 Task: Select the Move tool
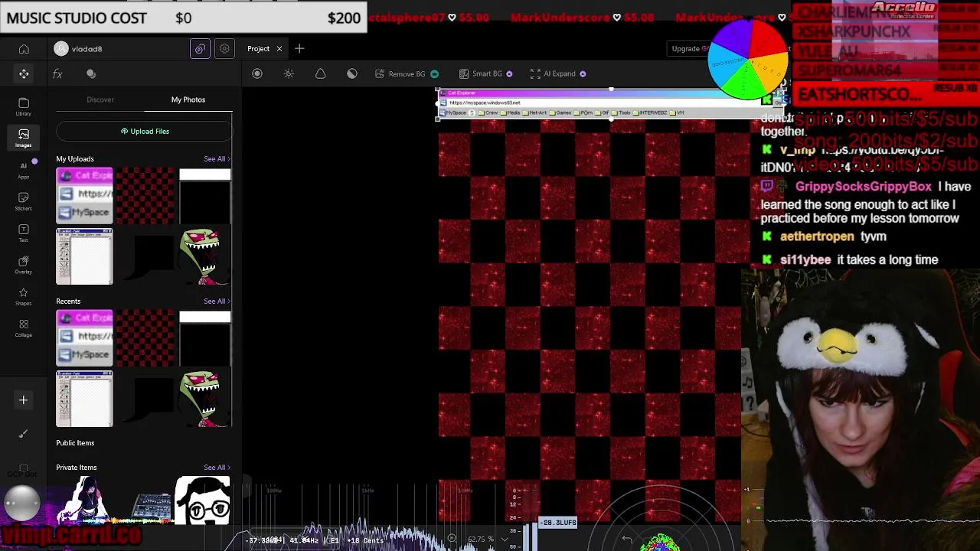point(24,73)
